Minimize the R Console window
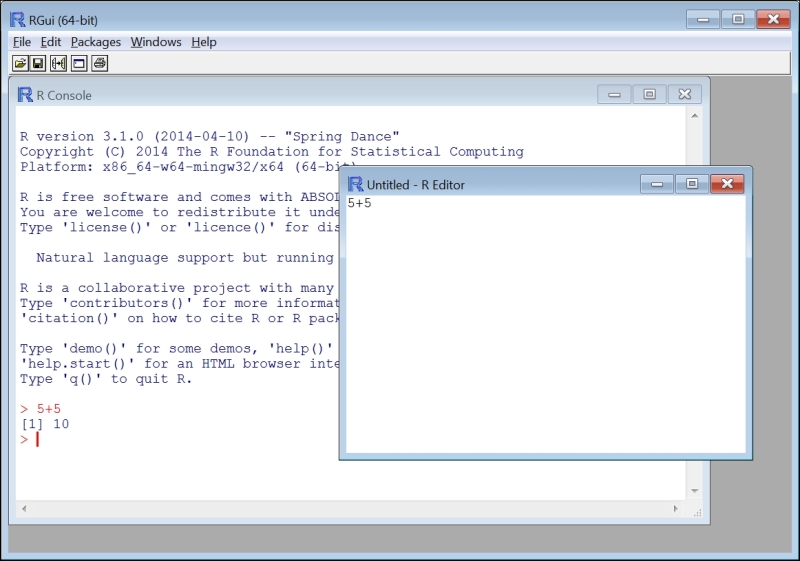Viewport: 800px width, 561px height. (x=614, y=94)
